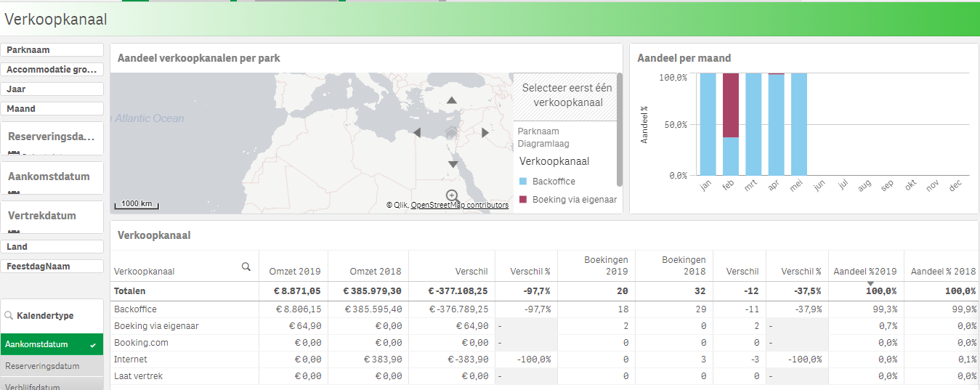Click the 'Aandeel verkoopkanalen per park' title
Viewport: 980px width, 390px height.
point(198,58)
